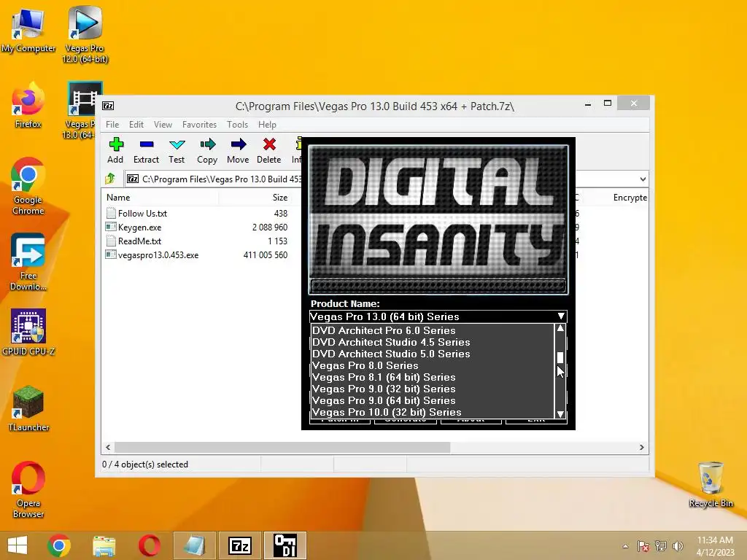This screenshot has height=560, width=747.
Task: Open the Action Center flag icon
Action: pos(643,546)
